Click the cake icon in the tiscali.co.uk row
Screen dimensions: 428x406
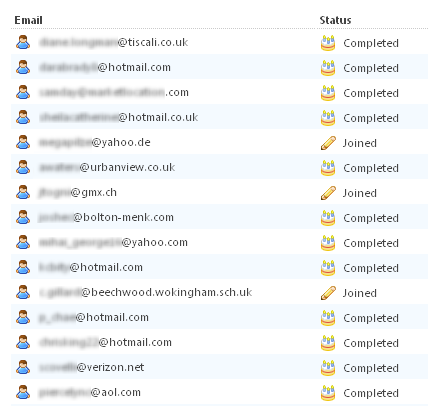click(328, 43)
